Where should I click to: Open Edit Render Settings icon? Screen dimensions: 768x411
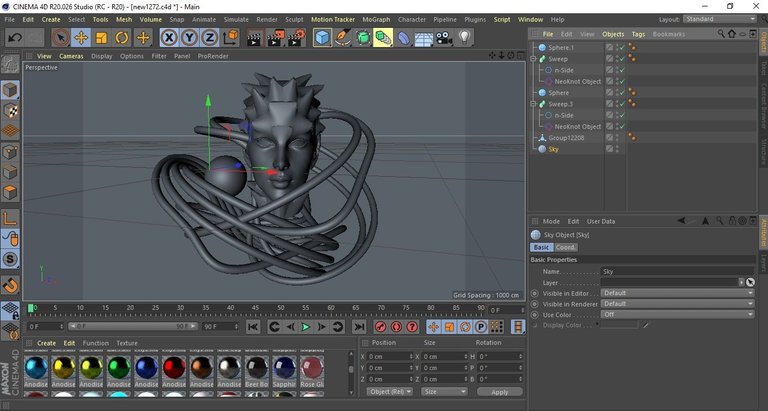296,38
